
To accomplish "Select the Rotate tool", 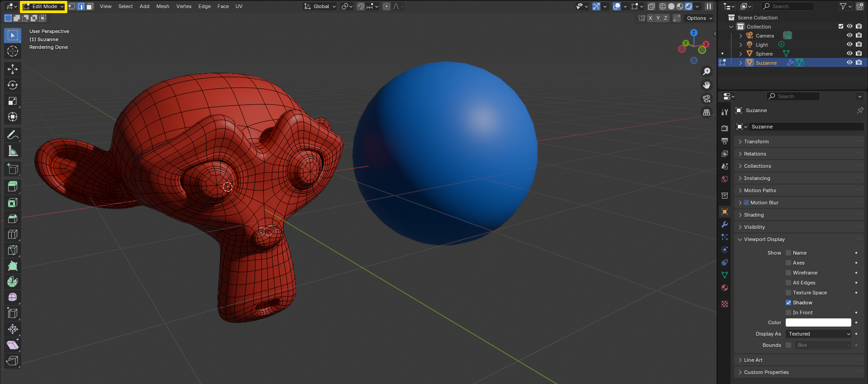I will pyautogui.click(x=13, y=85).
